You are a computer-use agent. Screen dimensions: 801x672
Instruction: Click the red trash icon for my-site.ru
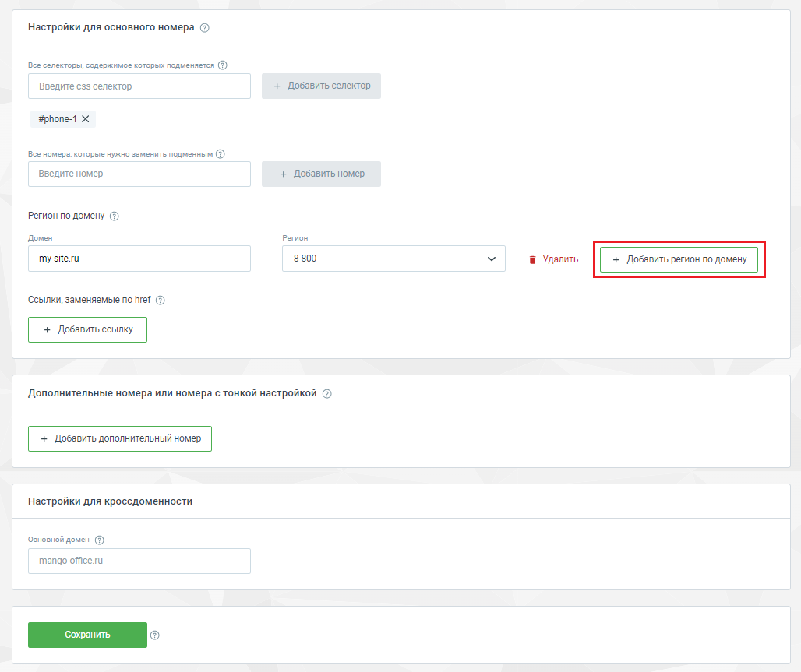click(x=532, y=259)
